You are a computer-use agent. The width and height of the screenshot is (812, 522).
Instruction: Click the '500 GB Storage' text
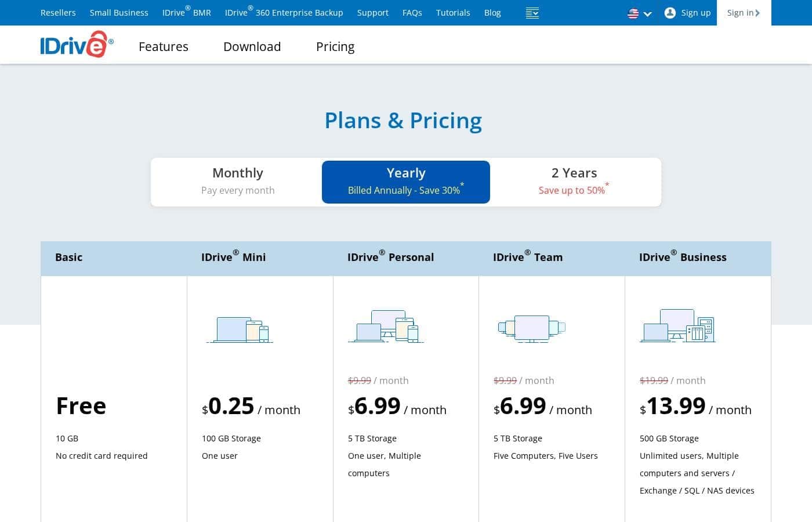tap(669, 438)
